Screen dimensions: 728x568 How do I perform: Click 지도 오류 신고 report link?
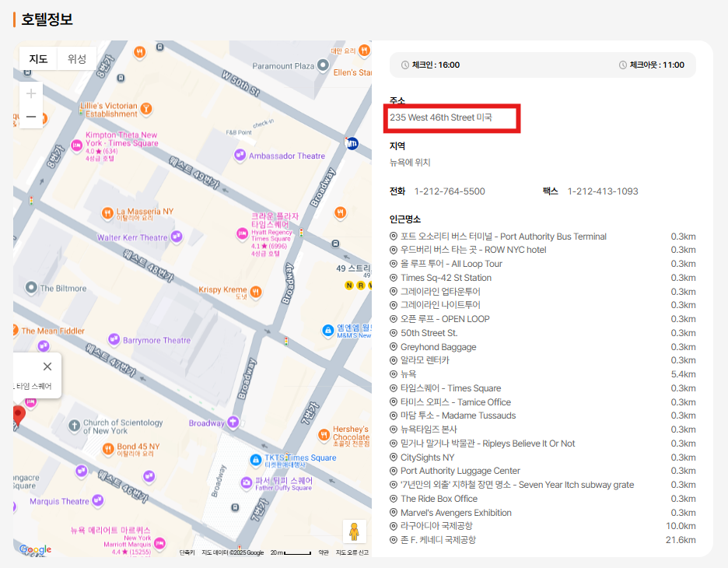[x=352, y=552]
